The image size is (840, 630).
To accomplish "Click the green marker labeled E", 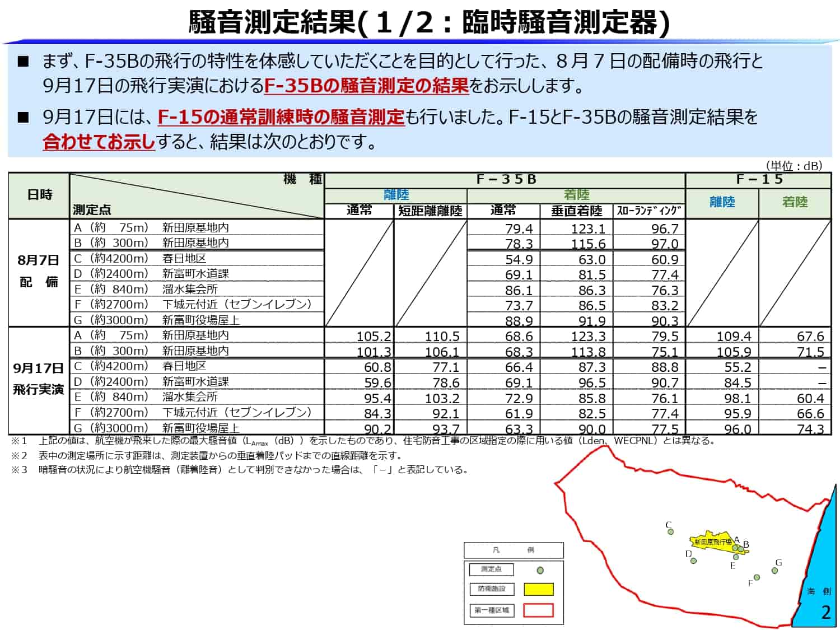I will (736, 557).
